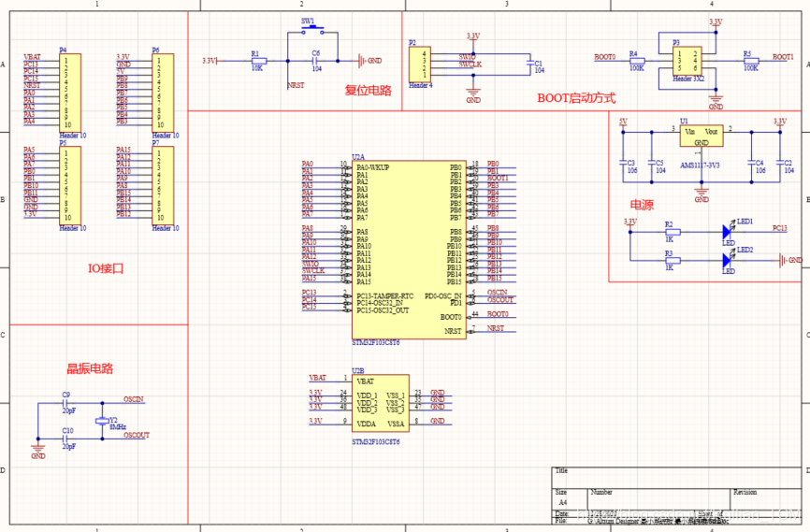Click the P3 Header 3X2 component
Viewport: 810px width, 532px height.
(x=687, y=61)
